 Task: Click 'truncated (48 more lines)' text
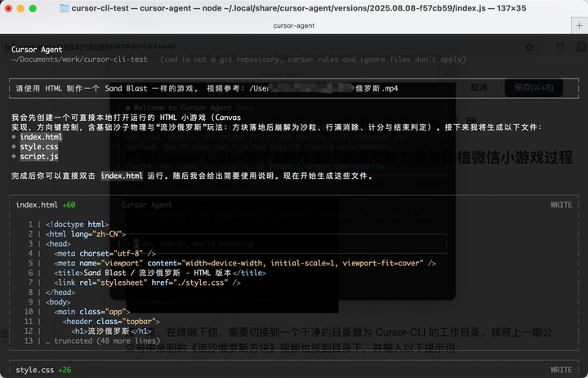click(107, 341)
